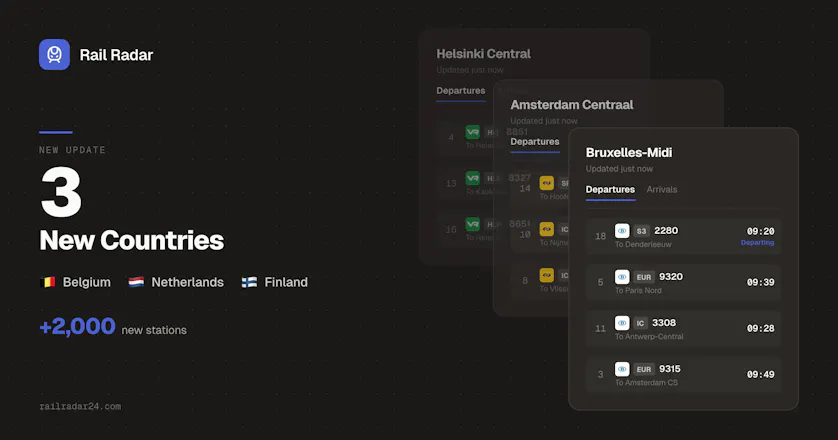Click the EUR badge on train 9320
Viewport: 838px width, 440px height.
click(644, 277)
